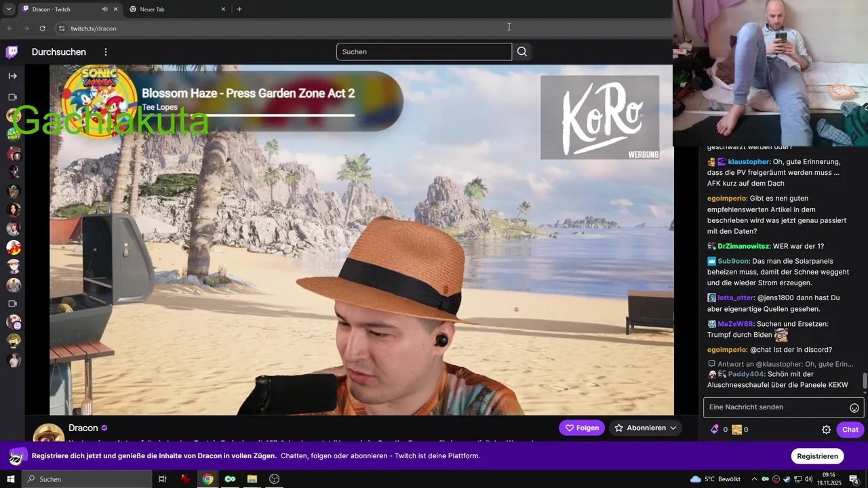This screenshot has width=868, height=488.
Task: Open the taskbar clock 09:16
Action: pos(829,479)
